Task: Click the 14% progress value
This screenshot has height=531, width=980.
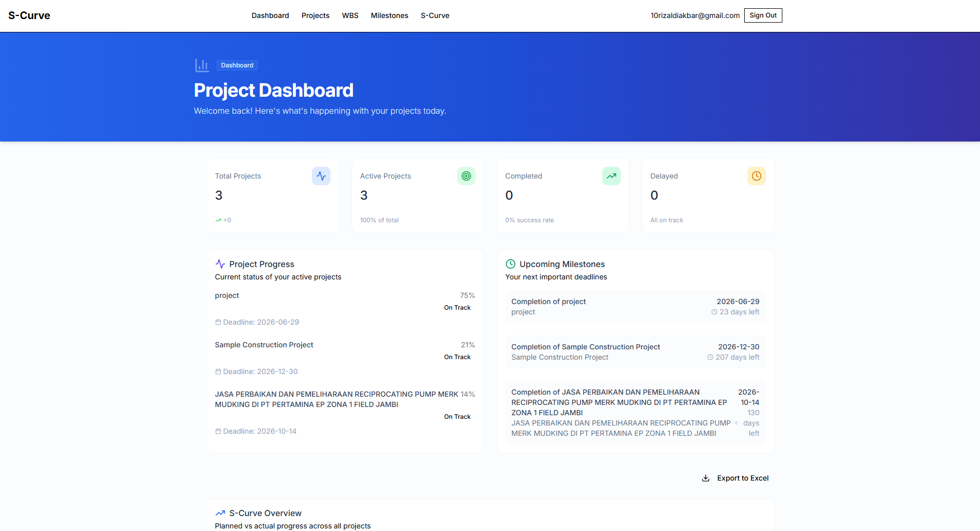Action: pos(468,394)
